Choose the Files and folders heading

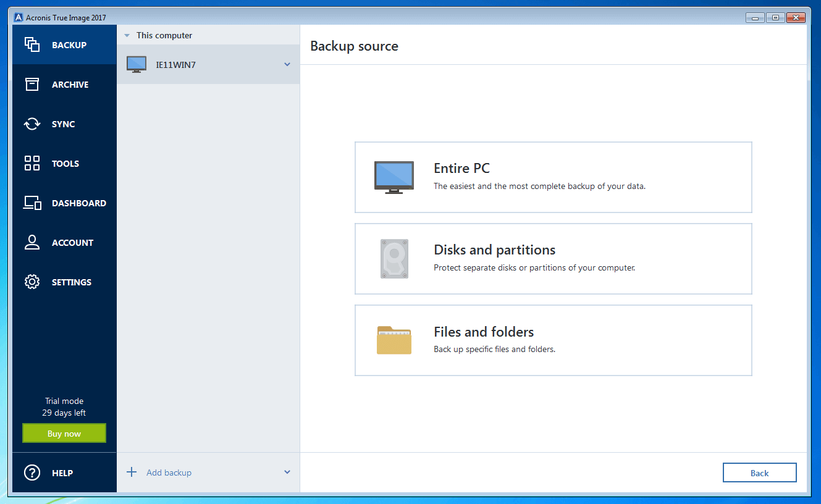pos(484,332)
